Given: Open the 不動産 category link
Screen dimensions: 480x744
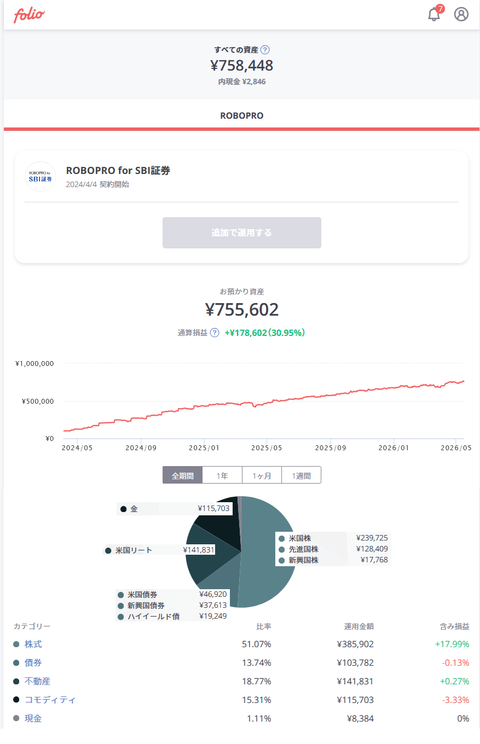Looking at the screenshot, I should (x=37, y=681).
